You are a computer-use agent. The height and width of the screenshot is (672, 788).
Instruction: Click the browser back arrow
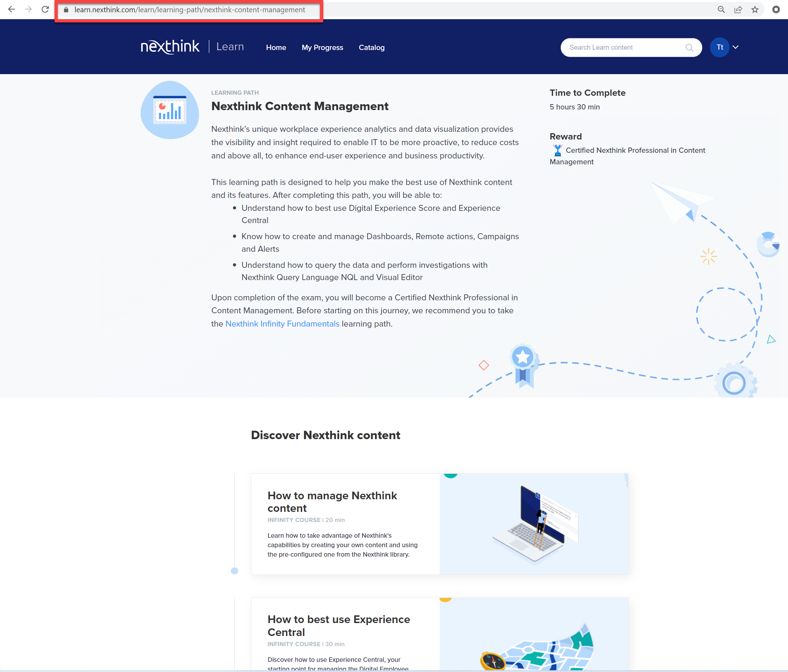pos(12,9)
